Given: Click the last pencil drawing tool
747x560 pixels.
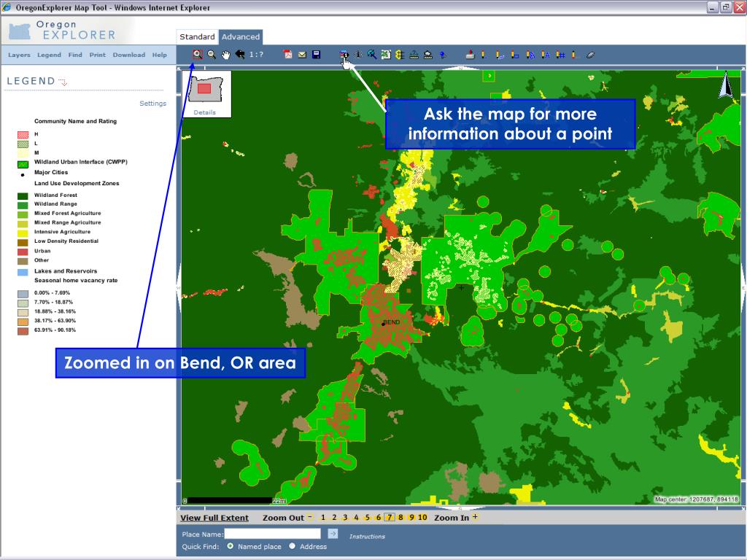Looking at the screenshot, I should pos(574,55).
